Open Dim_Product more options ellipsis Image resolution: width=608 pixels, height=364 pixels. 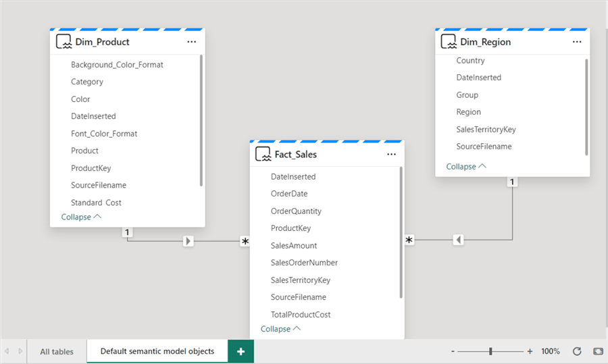tap(192, 42)
